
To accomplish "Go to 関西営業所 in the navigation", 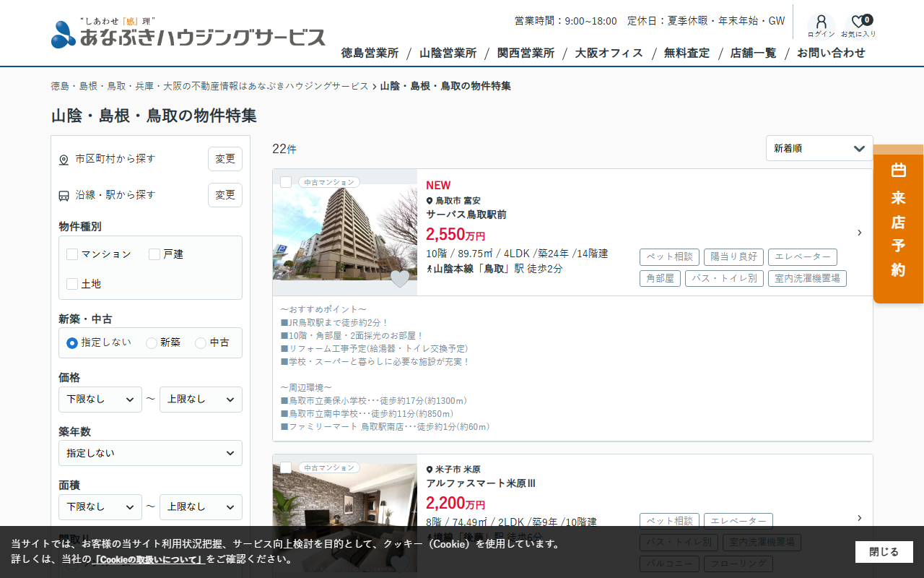I will [x=526, y=53].
